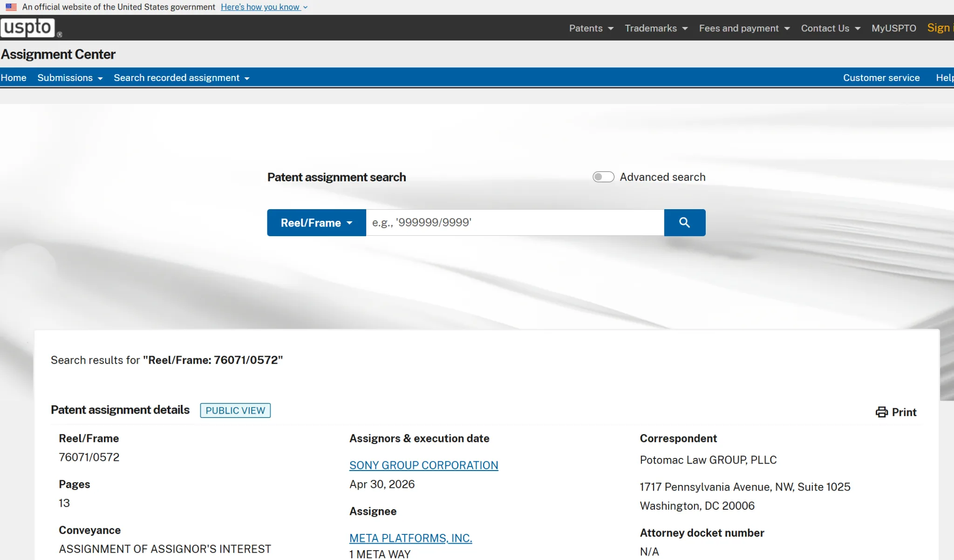Click the search results summary heading
This screenshot has width=954, height=560.
[167, 360]
